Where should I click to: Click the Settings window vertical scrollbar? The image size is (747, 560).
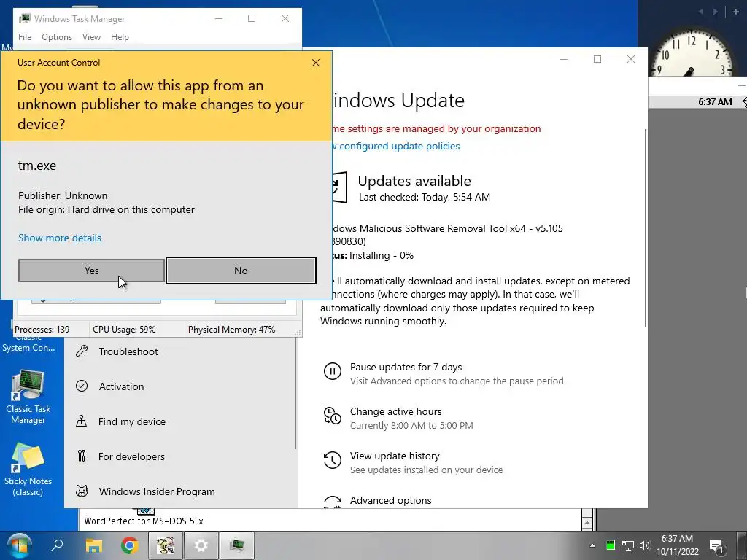[646, 227]
